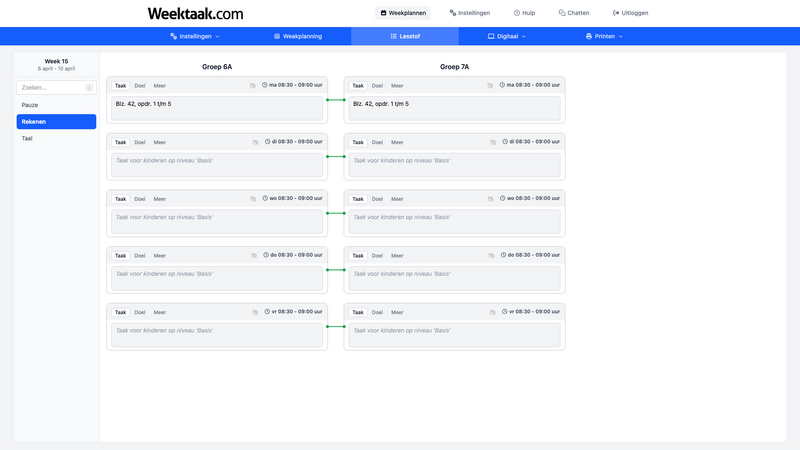Expand the Digitaal dropdown menu

pos(507,36)
